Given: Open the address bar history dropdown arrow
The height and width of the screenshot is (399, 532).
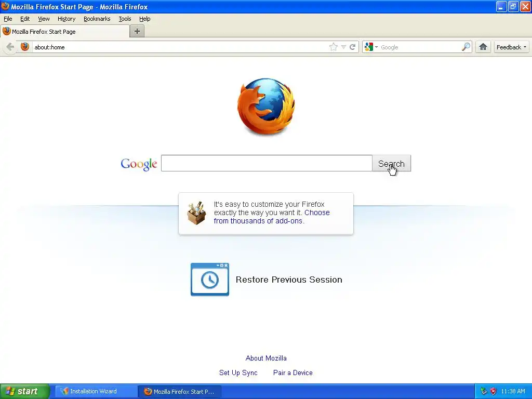Looking at the screenshot, I should click(x=343, y=47).
